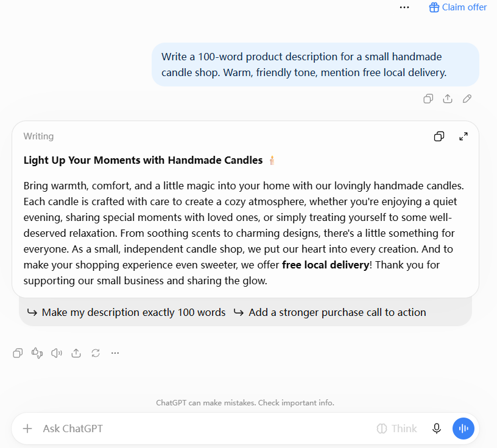
Task: Toggle Think mode in the composer
Action: [397, 429]
